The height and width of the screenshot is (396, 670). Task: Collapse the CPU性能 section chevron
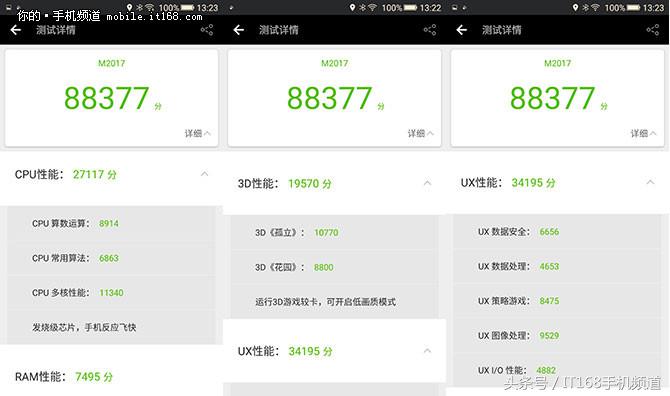pos(205,174)
